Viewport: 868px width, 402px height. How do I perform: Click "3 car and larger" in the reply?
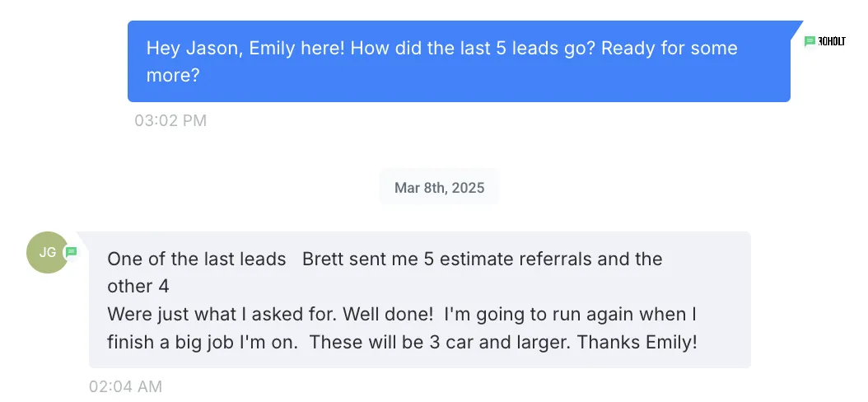(499, 342)
